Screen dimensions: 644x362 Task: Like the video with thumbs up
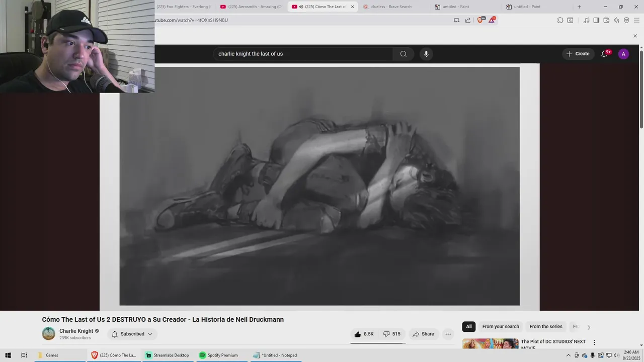364,334
